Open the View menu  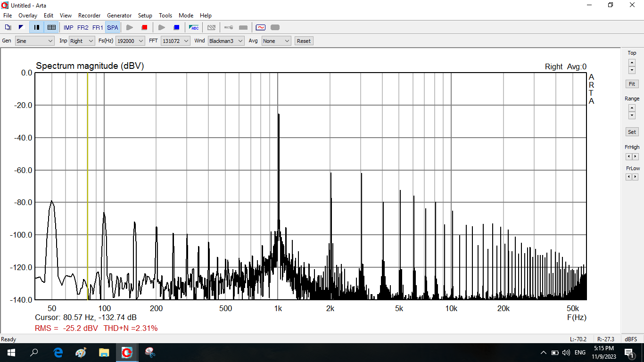coord(66,16)
